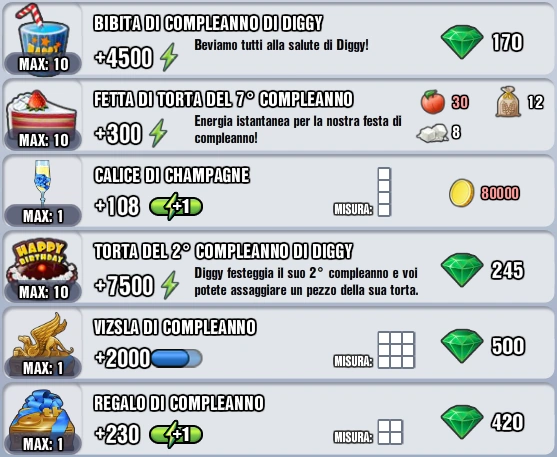
Task: Click the champagne glass icon
Action: tap(42, 182)
